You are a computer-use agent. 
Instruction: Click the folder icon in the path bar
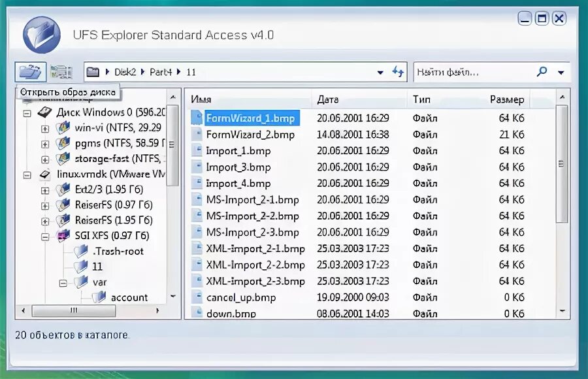tap(93, 72)
